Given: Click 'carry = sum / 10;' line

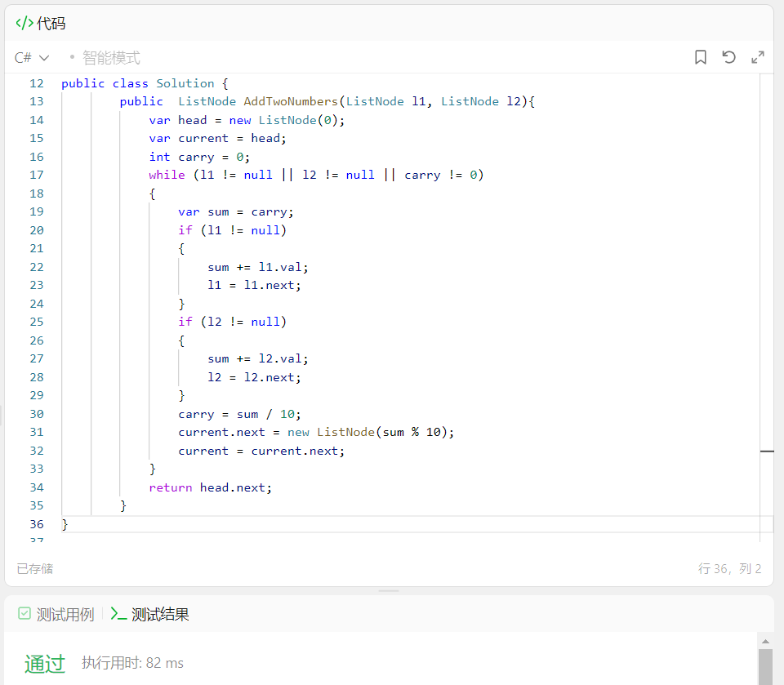Looking at the screenshot, I should coord(239,415).
